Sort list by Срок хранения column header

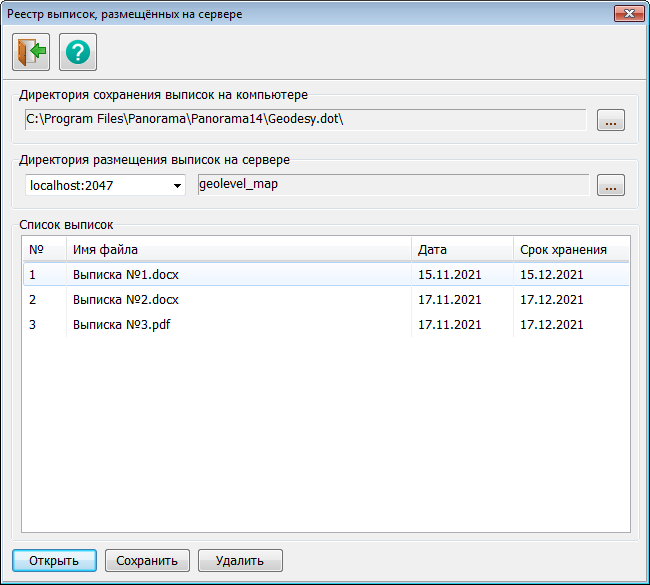point(570,250)
